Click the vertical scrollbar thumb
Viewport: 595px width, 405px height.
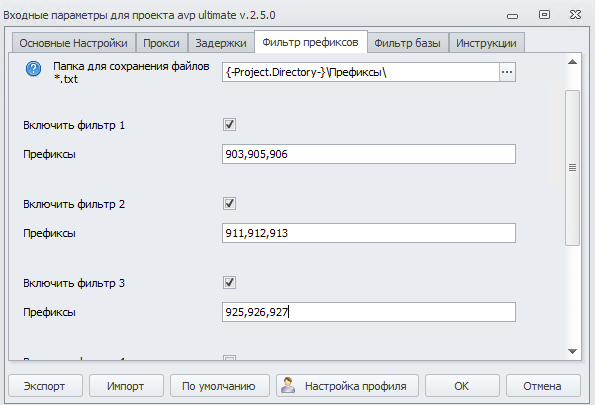pyautogui.click(x=572, y=168)
